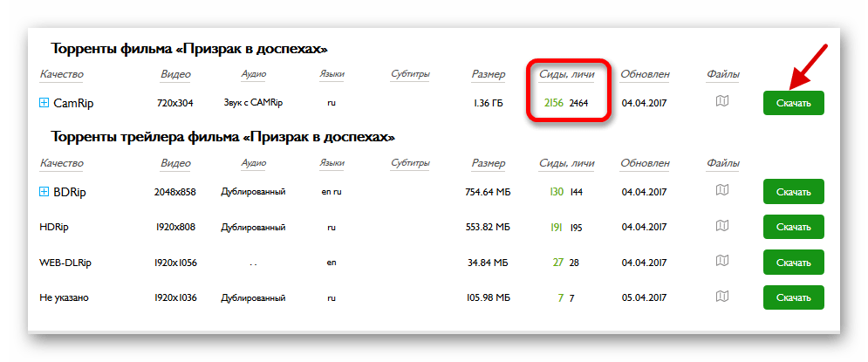
Task: Download the HDRip trailer torrent
Action: tap(793, 227)
